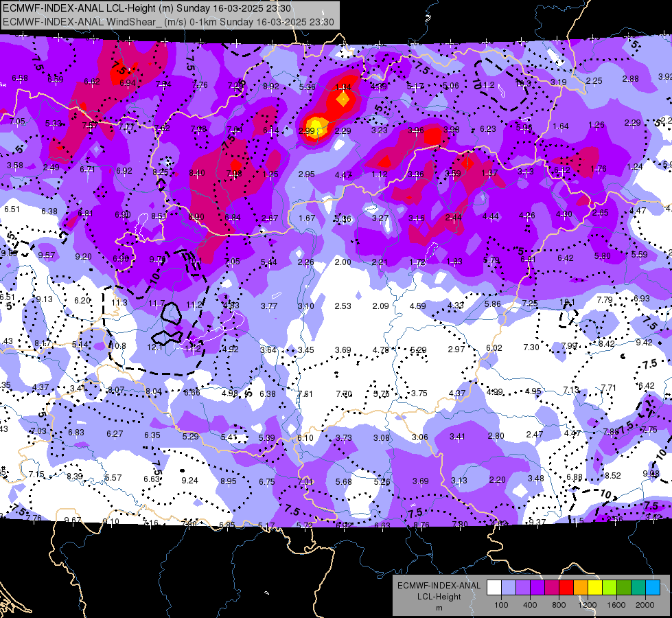Click the wind shear value "11.7"

pyautogui.click(x=157, y=304)
